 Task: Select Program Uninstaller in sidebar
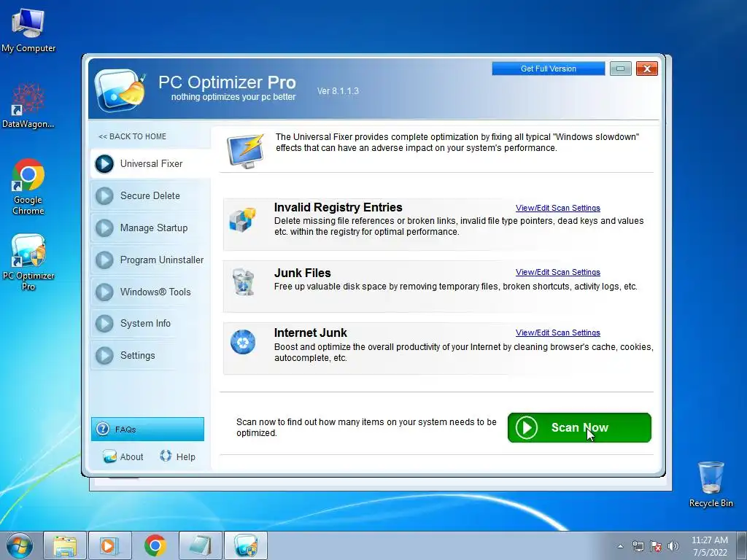pyautogui.click(x=150, y=260)
